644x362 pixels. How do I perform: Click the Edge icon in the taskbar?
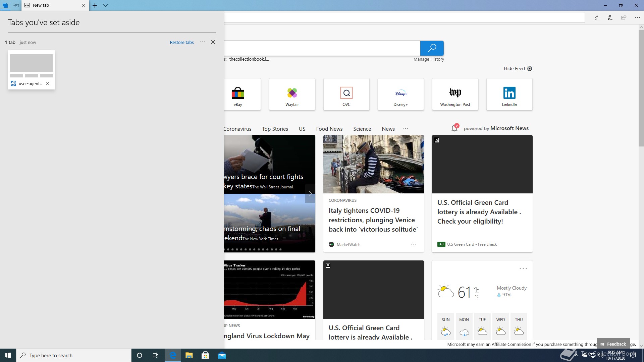coord(173,355)
